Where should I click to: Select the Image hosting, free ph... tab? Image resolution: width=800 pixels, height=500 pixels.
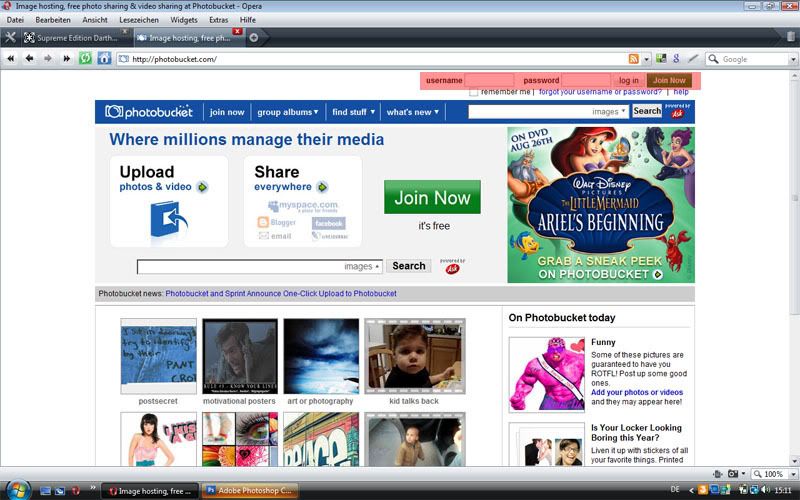189,38
